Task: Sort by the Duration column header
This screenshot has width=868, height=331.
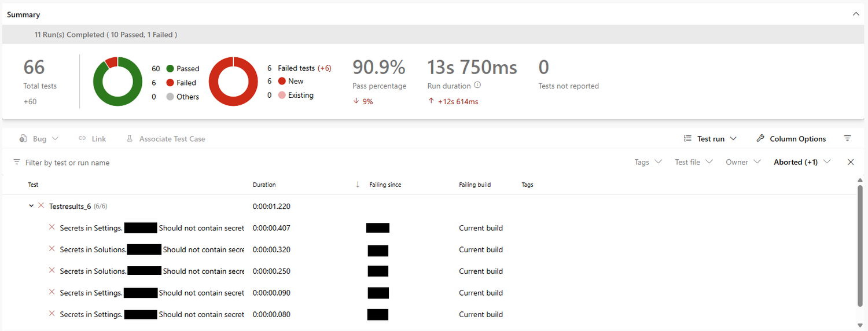Action: 264,185
